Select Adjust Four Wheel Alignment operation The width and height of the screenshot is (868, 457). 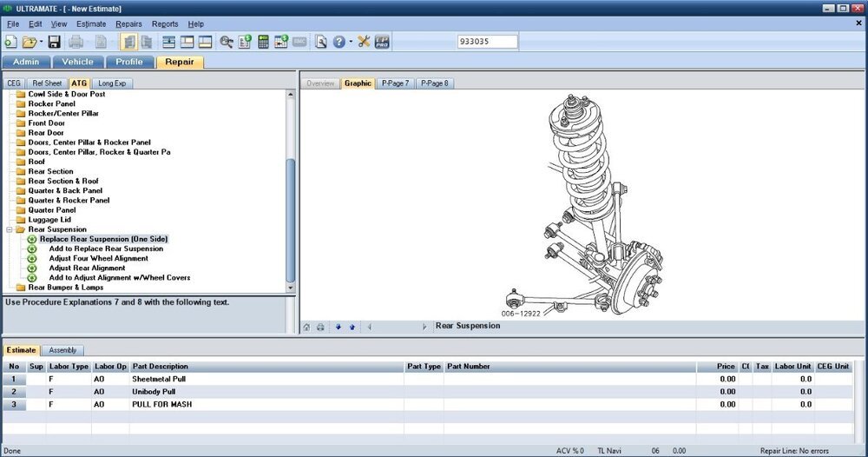pos(98,258)
